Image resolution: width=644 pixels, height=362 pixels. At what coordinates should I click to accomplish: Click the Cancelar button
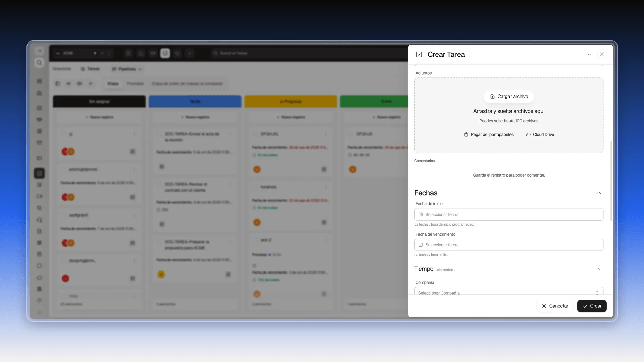(555, 306)
